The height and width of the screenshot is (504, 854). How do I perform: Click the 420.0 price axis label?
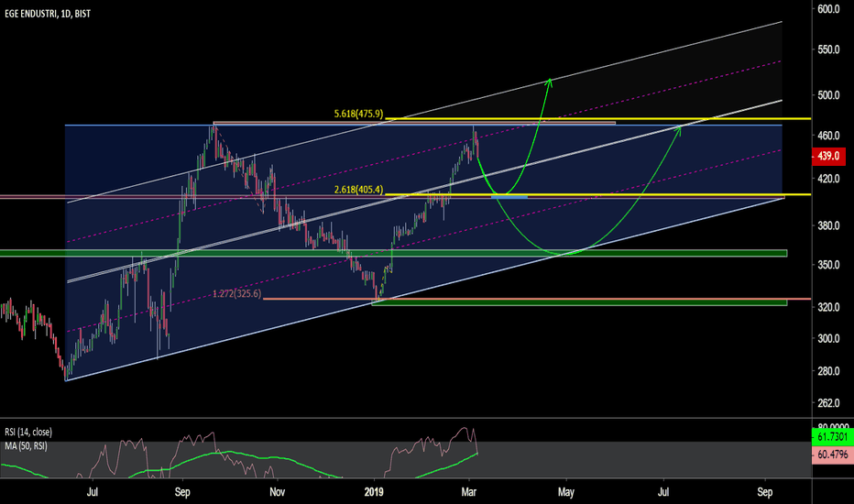click(828, 179)
